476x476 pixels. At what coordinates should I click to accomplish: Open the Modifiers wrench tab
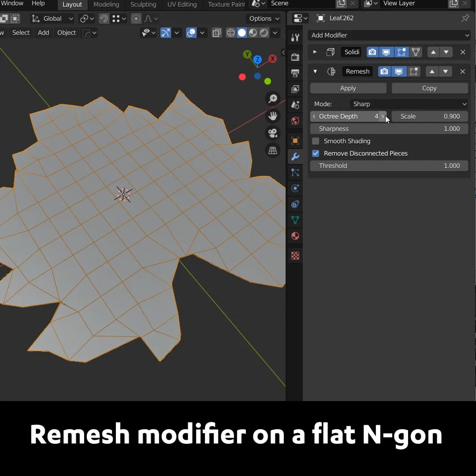(x=295, y=156)
